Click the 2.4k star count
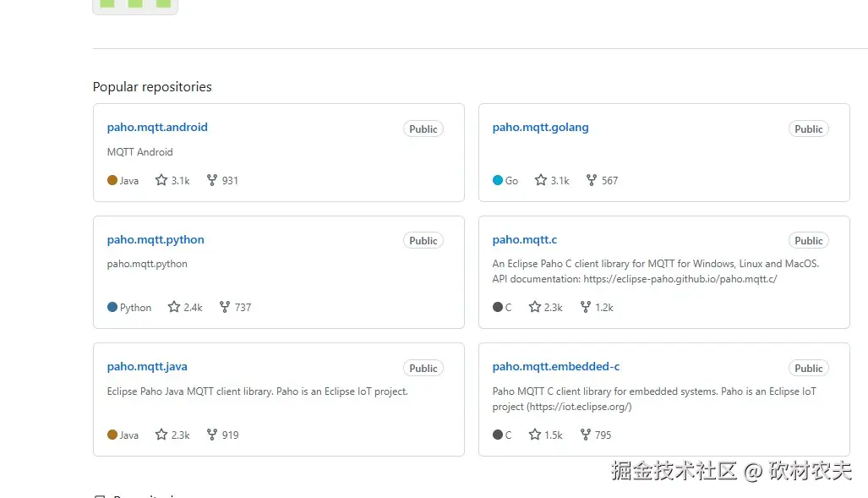Screen dimensions: 868x498 (194, 308)
